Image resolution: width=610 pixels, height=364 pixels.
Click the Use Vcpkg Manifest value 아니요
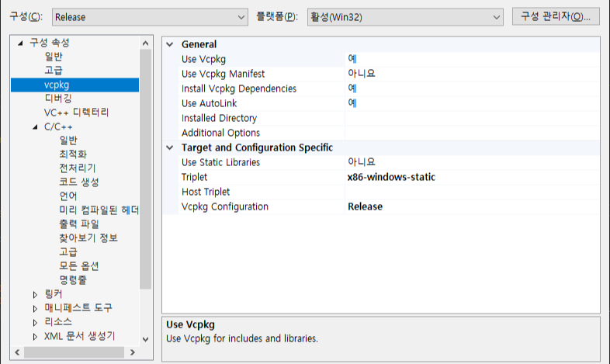tap(362, 74)
